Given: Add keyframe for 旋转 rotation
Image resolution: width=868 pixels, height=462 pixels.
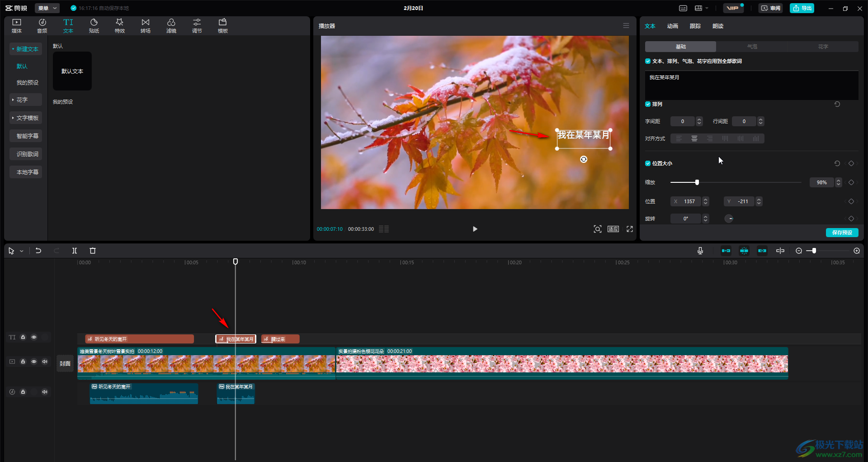Looking at the screenshot, I should [x=851, y=219].
